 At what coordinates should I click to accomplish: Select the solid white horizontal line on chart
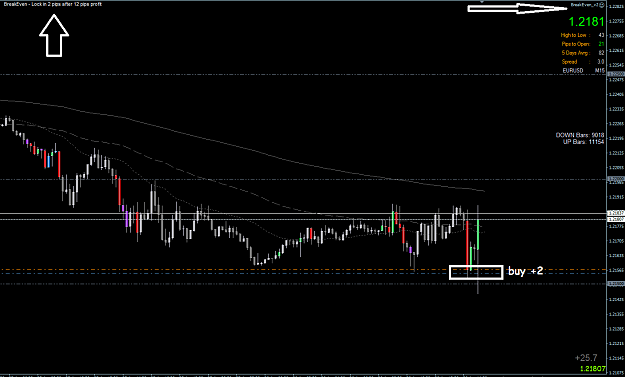[303, 214]
